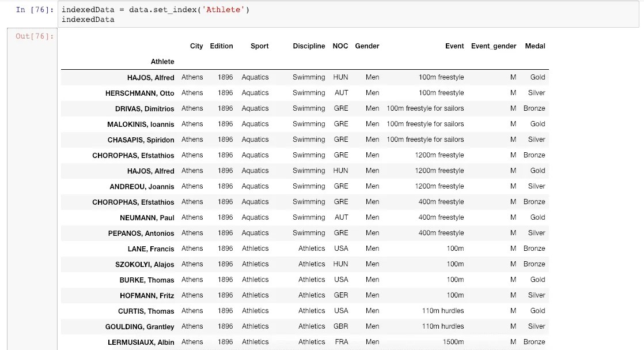Click Edition 1896 in GOULDING row

coord(225,326)
